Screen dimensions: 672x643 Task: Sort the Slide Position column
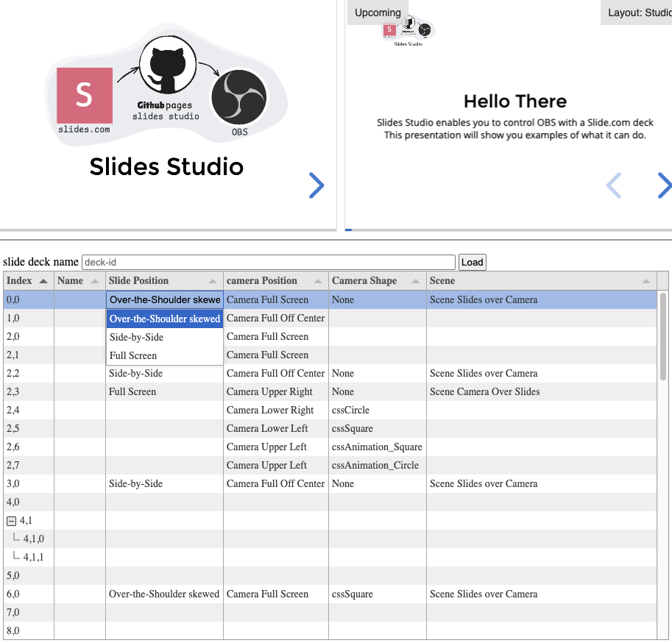click(x=213, y=281)
